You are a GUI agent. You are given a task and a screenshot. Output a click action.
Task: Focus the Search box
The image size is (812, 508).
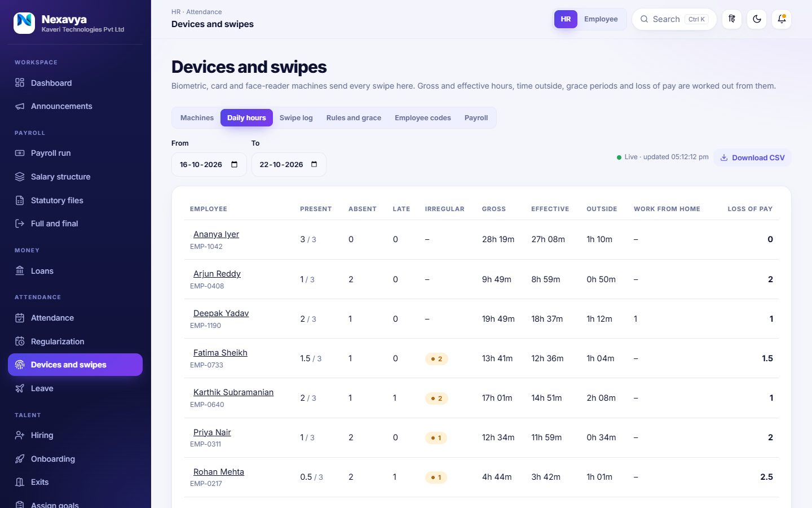click(x=674, y=19)
